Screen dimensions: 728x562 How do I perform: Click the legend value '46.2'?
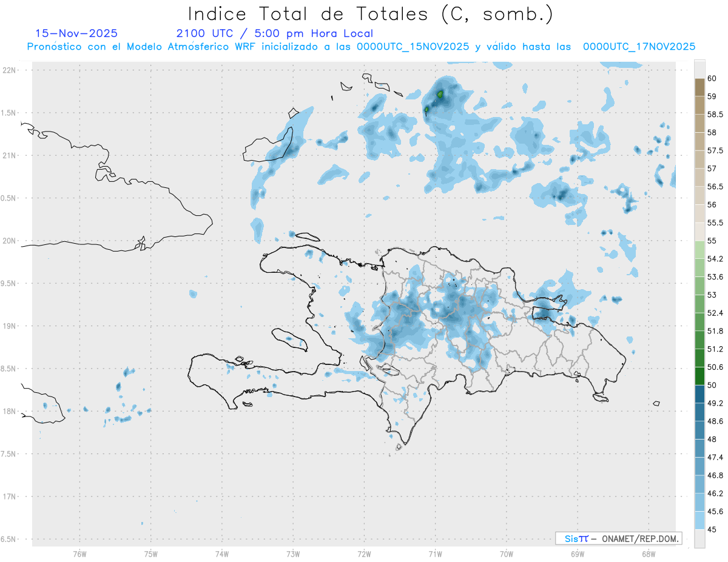[716, 493]
